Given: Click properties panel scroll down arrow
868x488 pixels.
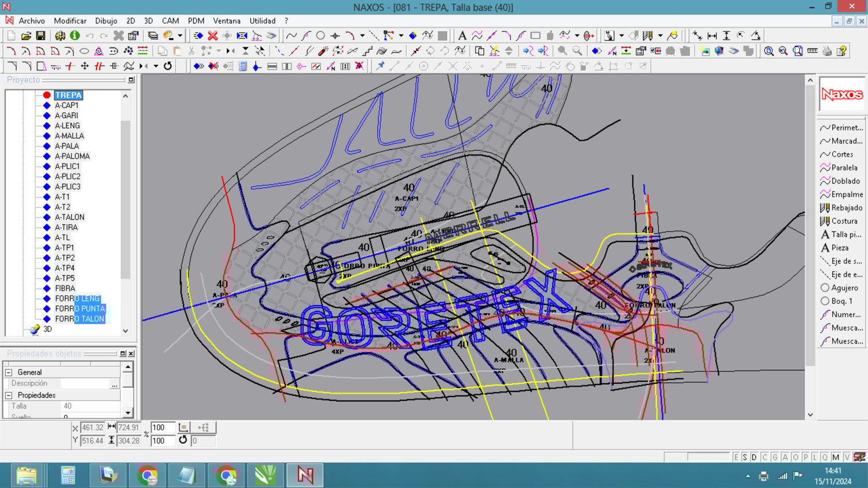Looking at the screenshot, I should [128, 413].
